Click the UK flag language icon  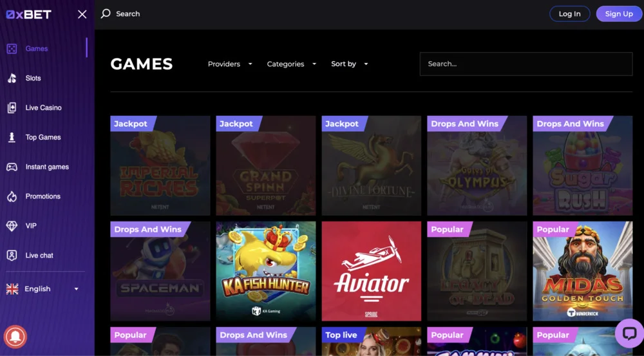(x=12, y=289)
